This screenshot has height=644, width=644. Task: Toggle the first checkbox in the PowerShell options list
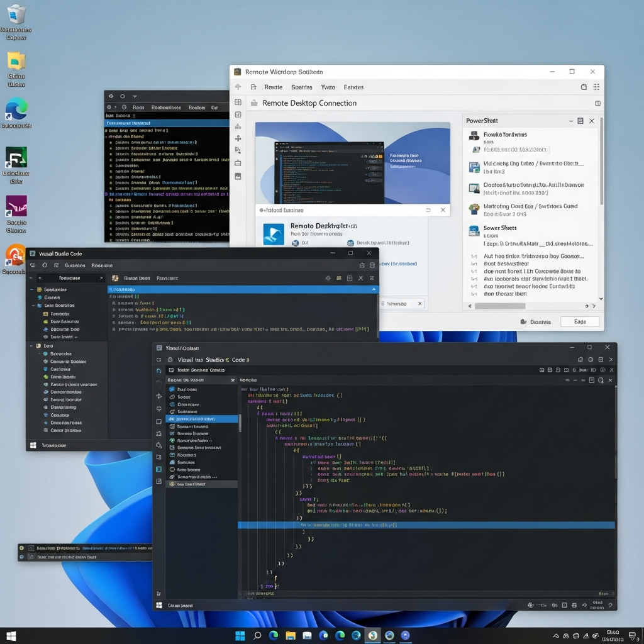click(475, 257)
